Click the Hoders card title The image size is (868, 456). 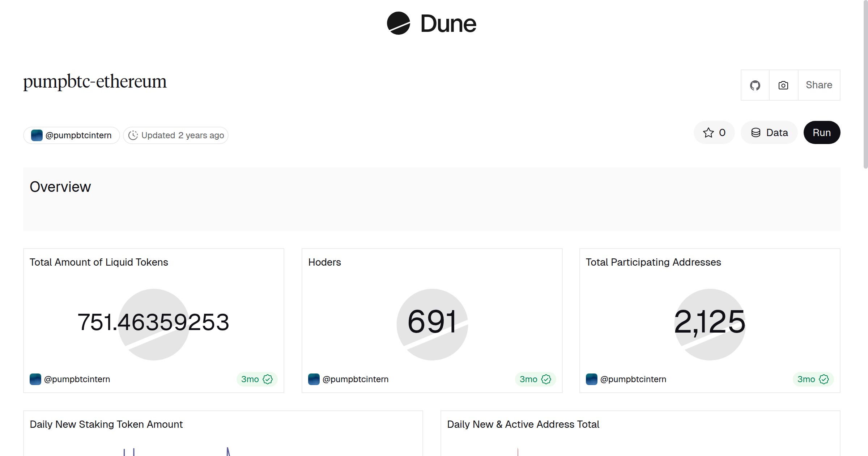click(x=324, y=262)
